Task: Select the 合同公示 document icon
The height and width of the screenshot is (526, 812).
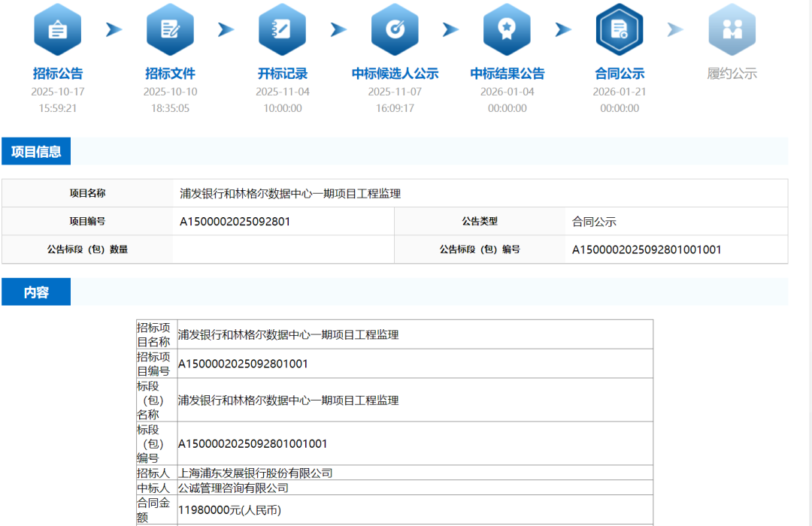Action: click(x=620, y=29)
